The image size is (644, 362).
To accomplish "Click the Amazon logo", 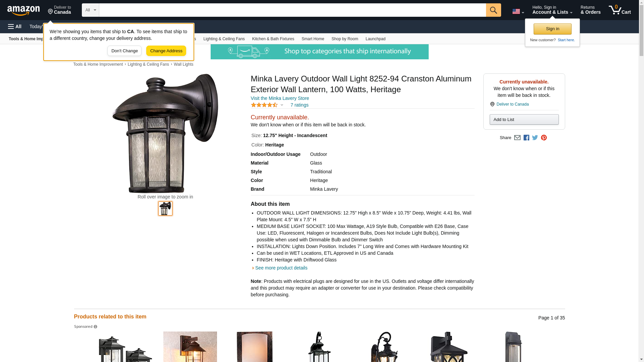I will (x=23, y=11).
